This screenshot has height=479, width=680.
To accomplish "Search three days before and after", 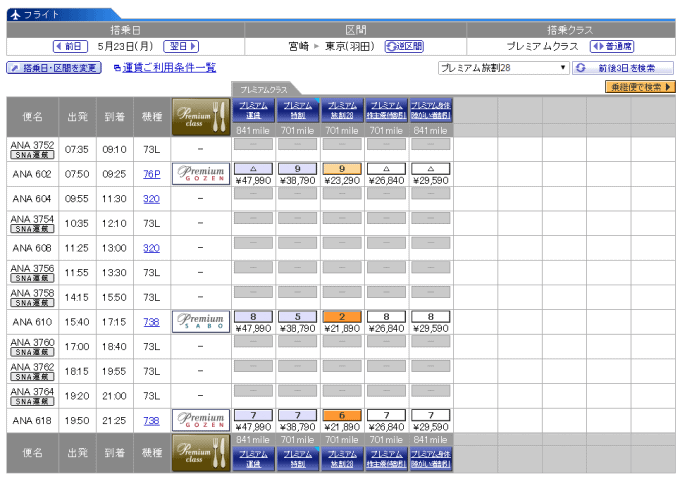I will coord(623,68).
